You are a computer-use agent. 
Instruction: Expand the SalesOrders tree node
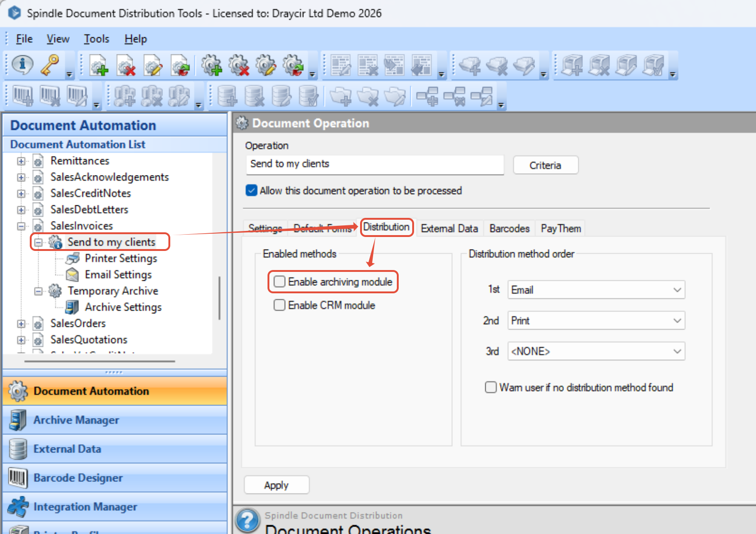point(21,324)
